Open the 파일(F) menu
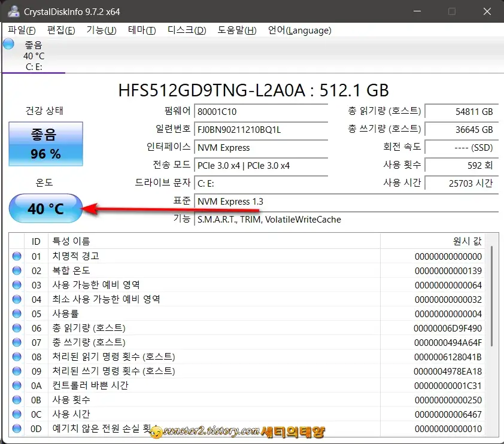 coord(22,30)
